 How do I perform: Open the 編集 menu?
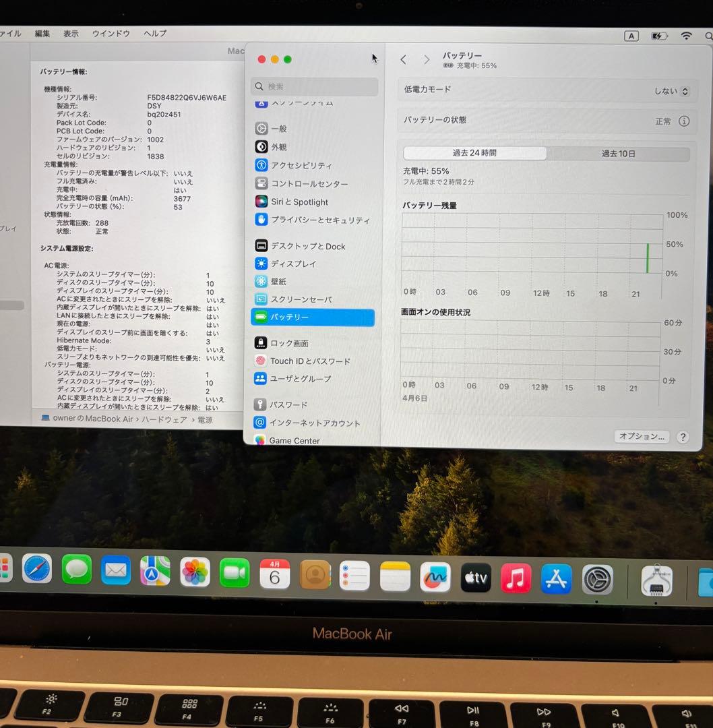tap(42, 34)
